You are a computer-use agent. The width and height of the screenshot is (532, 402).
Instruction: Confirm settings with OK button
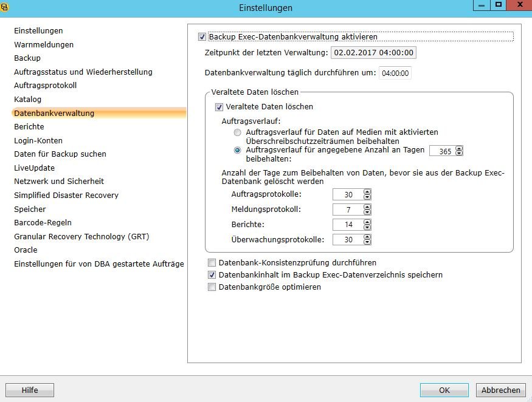click(444, 390)
